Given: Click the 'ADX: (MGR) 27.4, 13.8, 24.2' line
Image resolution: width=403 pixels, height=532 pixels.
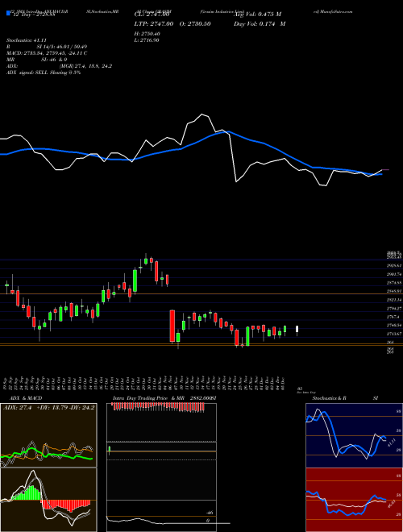Looking at the screenshot, I should point(59,66).
